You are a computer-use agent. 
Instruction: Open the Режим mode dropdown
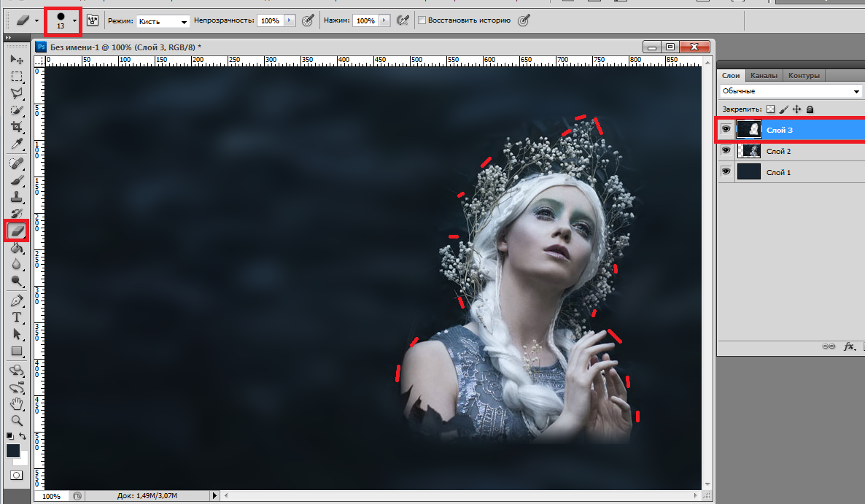[x=163, y=21]
